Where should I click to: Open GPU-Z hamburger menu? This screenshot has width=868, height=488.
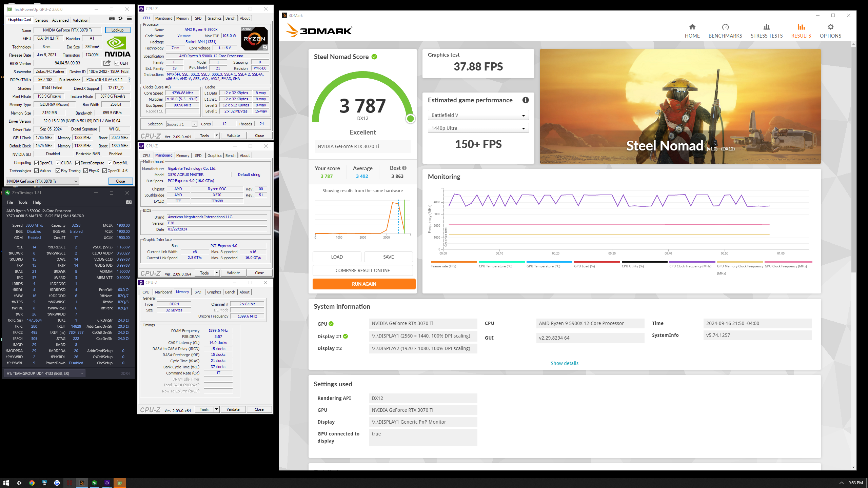coord(129,18)
